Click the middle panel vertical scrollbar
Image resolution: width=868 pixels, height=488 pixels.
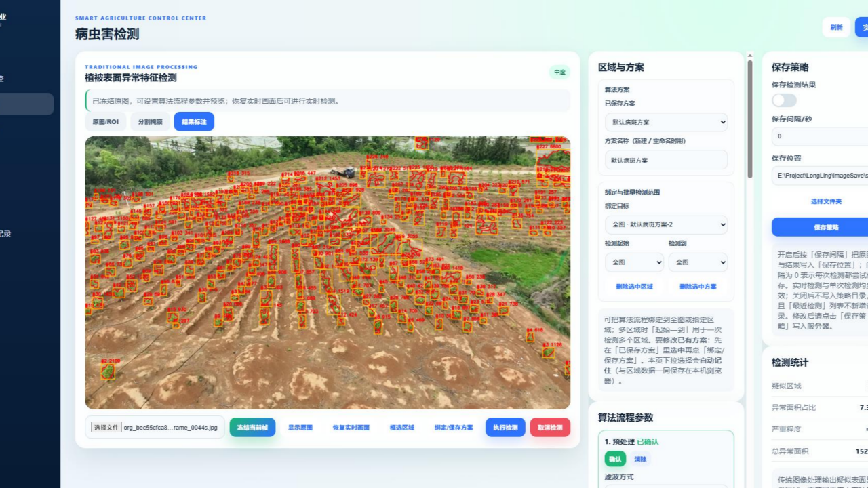coord(749,119)
